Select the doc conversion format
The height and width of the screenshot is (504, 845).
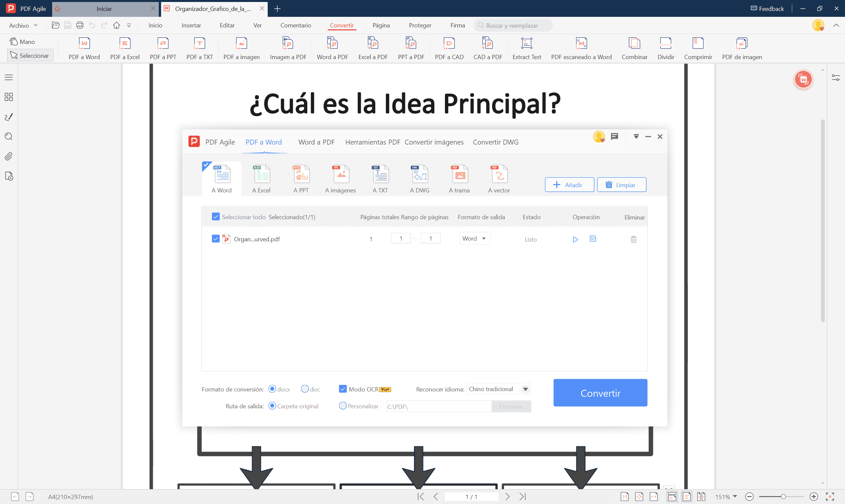[304, 389]
